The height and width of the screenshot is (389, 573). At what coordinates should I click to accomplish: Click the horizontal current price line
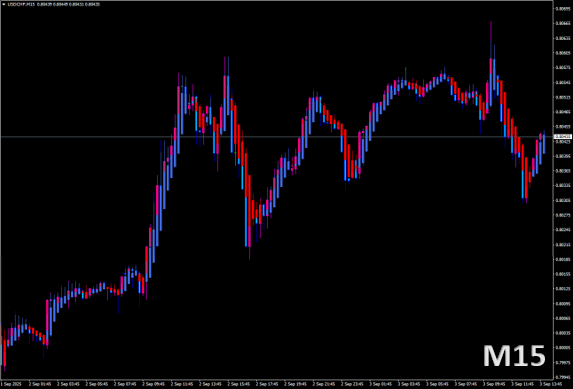(x=277, y=137)
